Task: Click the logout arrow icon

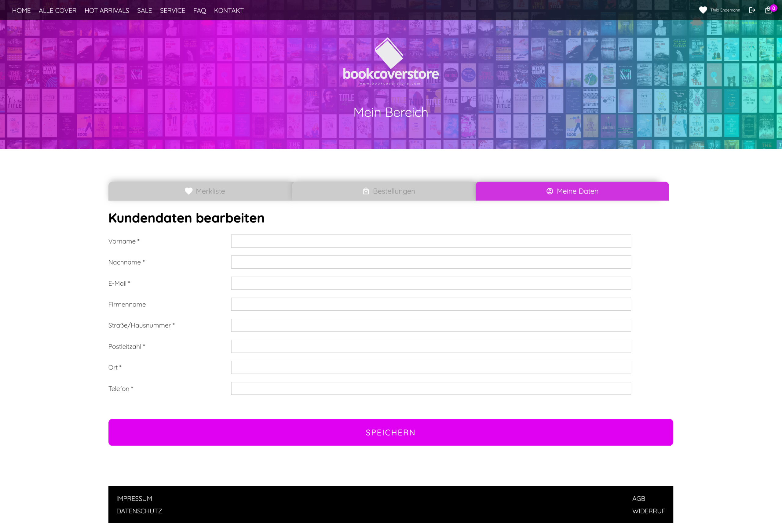Action: 752,10
